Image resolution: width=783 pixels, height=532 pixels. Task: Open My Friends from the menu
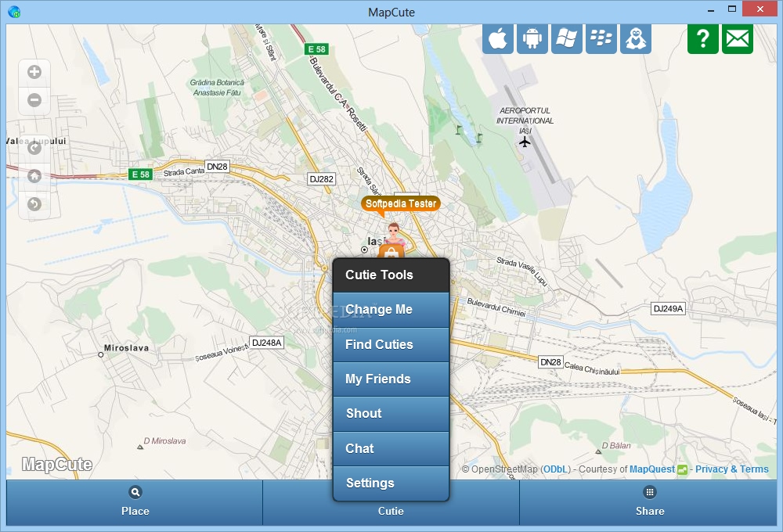391,379
